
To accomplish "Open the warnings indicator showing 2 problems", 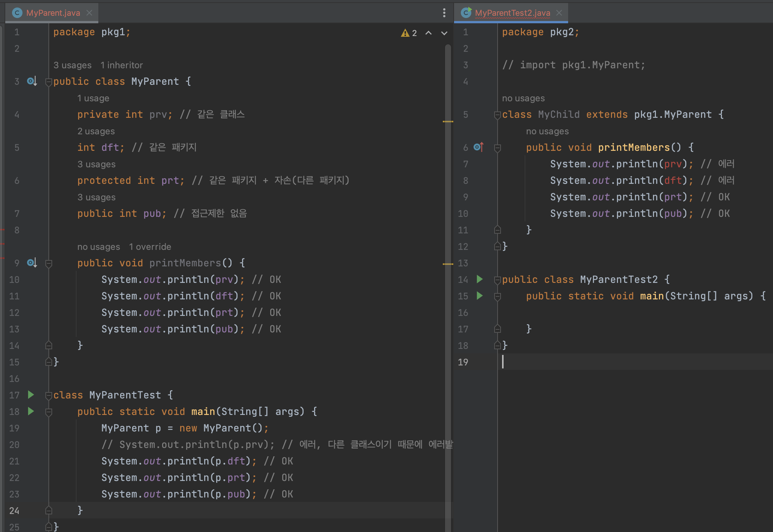I will tap(409, 33).
